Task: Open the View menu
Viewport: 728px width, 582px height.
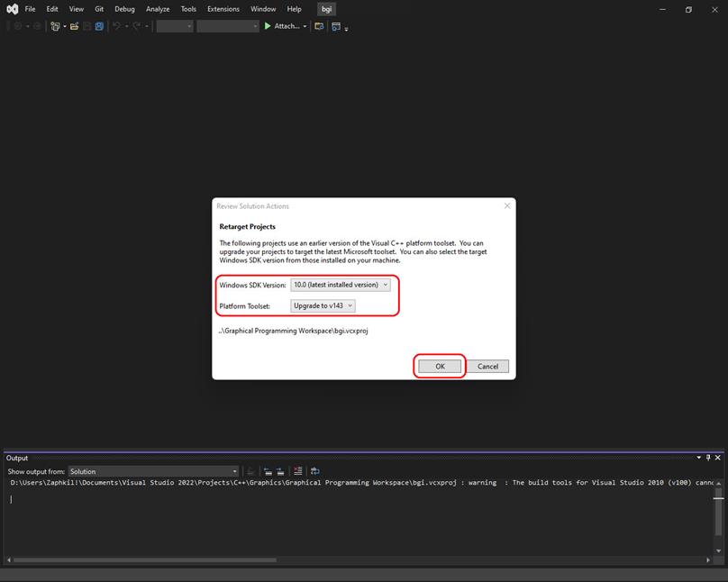Action: pyautogui.click(x=77, y=9)
